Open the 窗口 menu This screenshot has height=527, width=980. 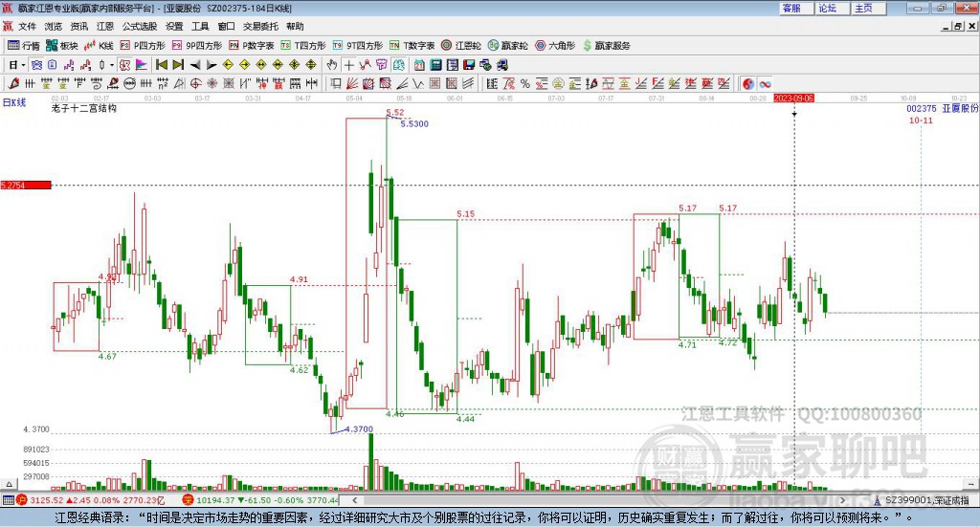point(226,26)
